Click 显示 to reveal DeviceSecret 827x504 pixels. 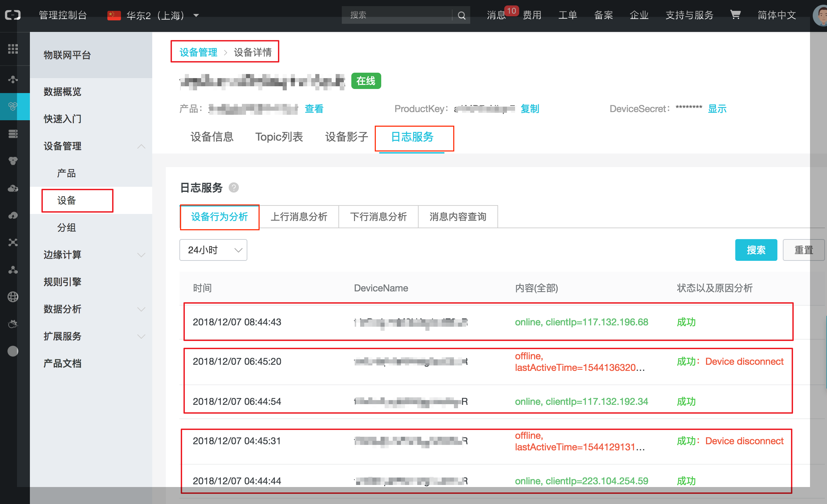coord(717,109)
